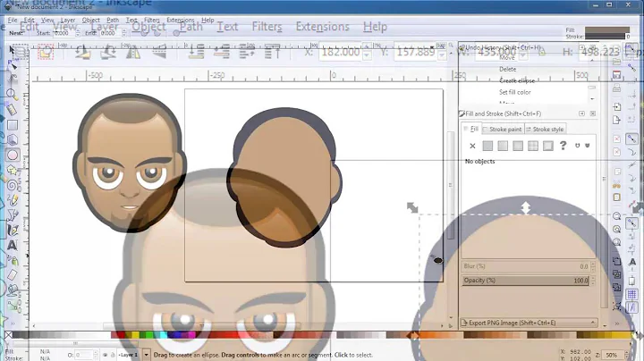Toggle layer lock in status bar
This screenshot has width=644, height=361.
[113, 355]
